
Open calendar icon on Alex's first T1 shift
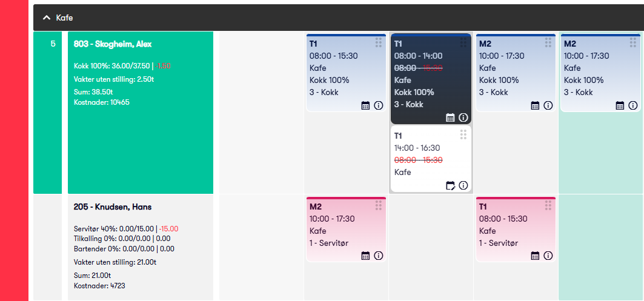[365, 105]
